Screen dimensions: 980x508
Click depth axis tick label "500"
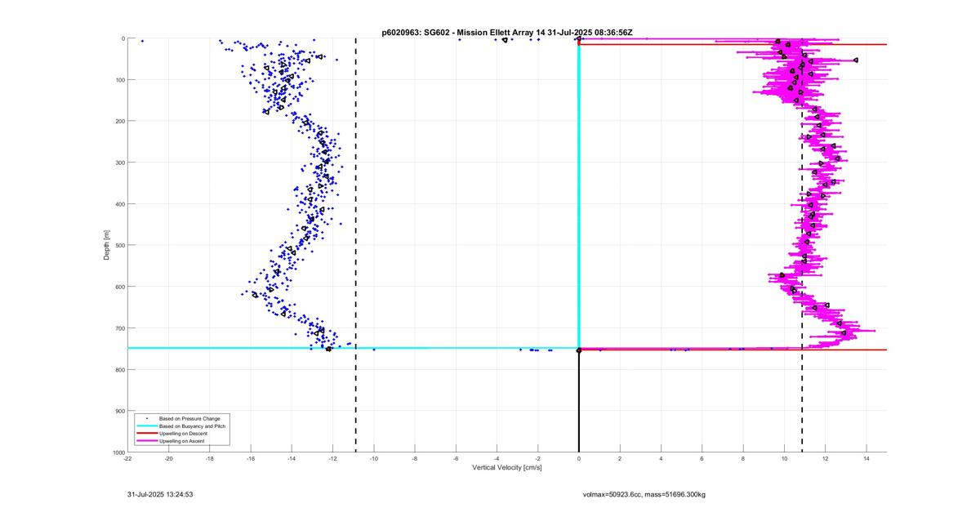pyautogui.click(x=119, y=245)
